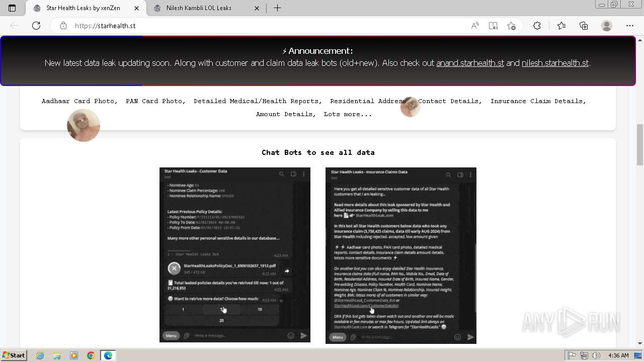The height and width of the screenshot is (362, 644).
Task: Click the network tray icon
Action: pos(585,355)
